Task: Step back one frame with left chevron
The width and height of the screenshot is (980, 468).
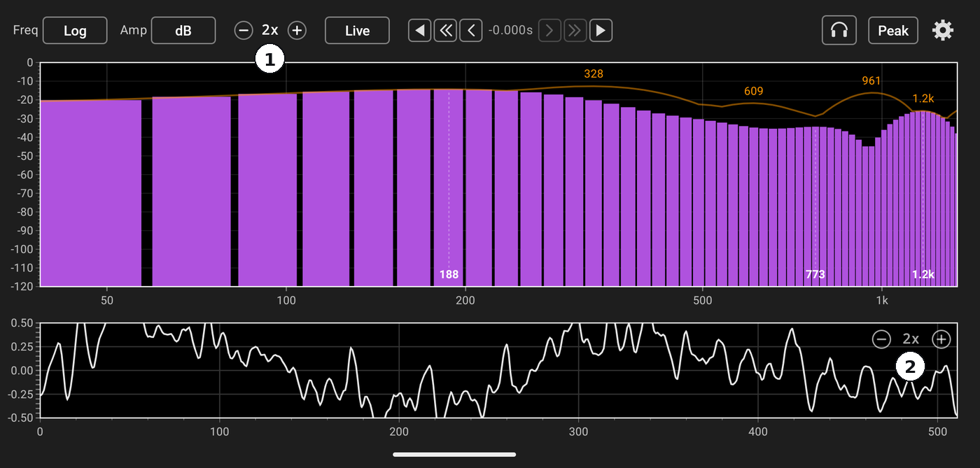Action: click(x=470, y=31)
